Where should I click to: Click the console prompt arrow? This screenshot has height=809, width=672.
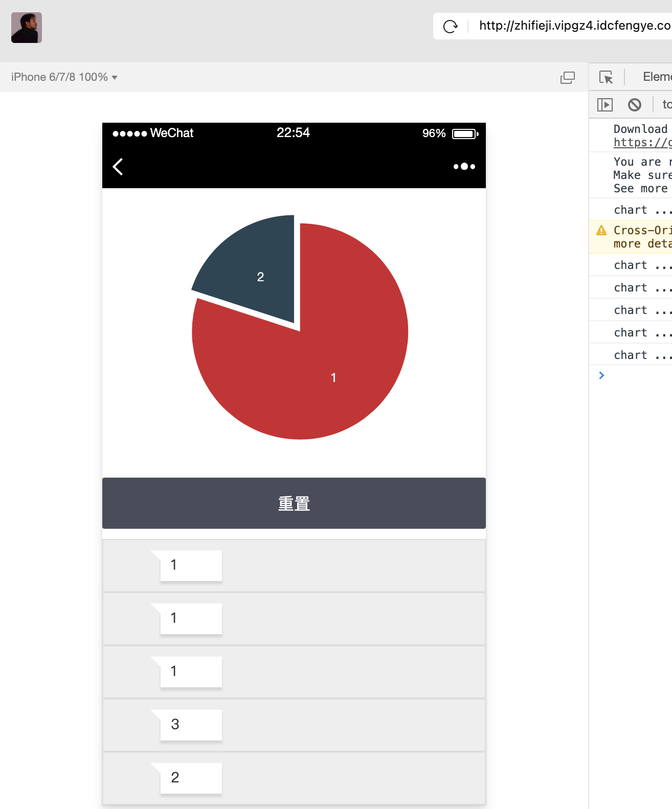click(x=601, y=375)
